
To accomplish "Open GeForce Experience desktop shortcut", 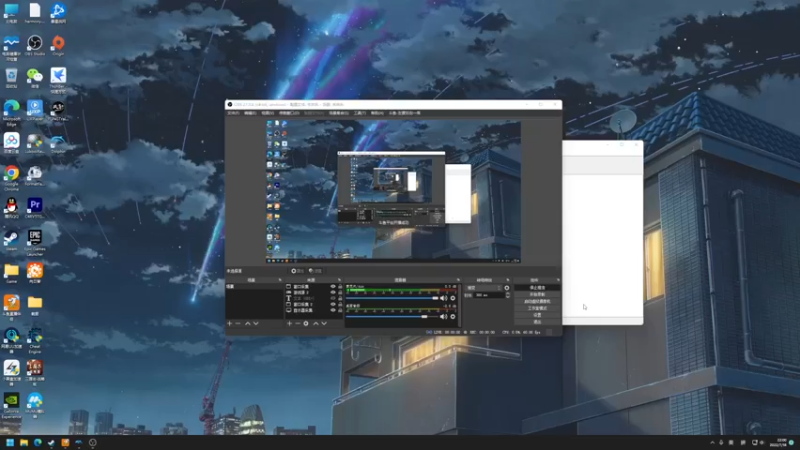I will [x=11, y=406].
